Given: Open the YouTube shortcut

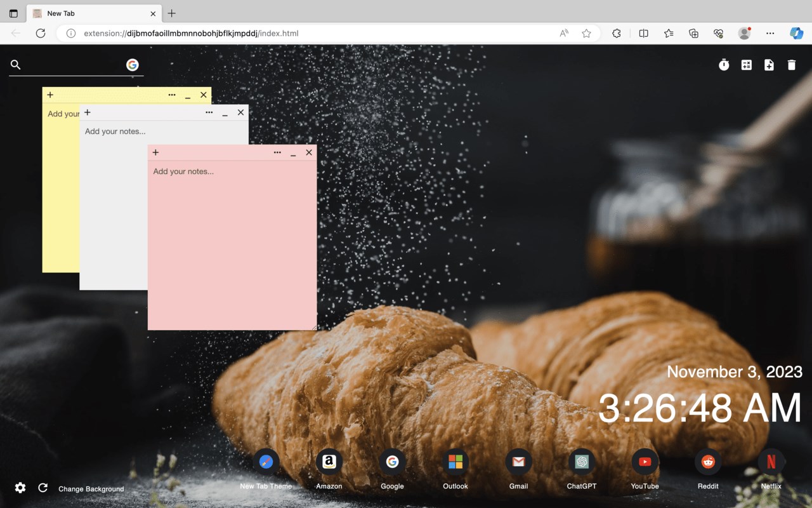Looking at the screenshot, I should coord(645,470).
